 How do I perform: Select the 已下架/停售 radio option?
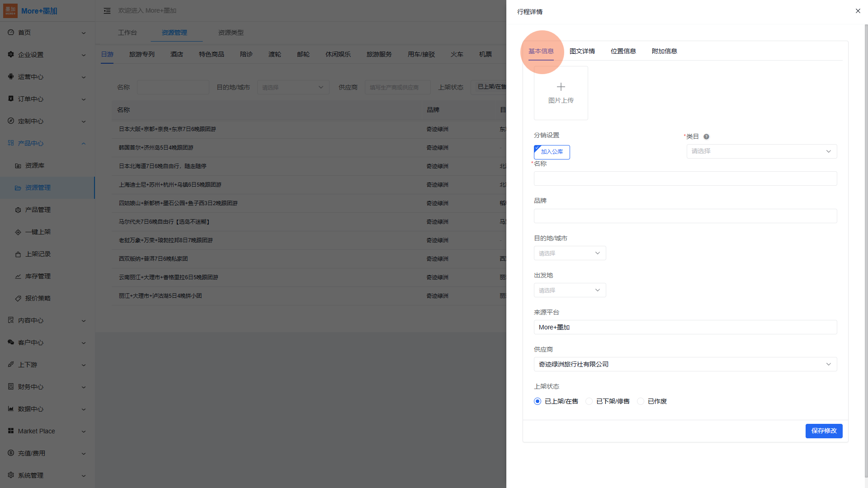[589, 401]
